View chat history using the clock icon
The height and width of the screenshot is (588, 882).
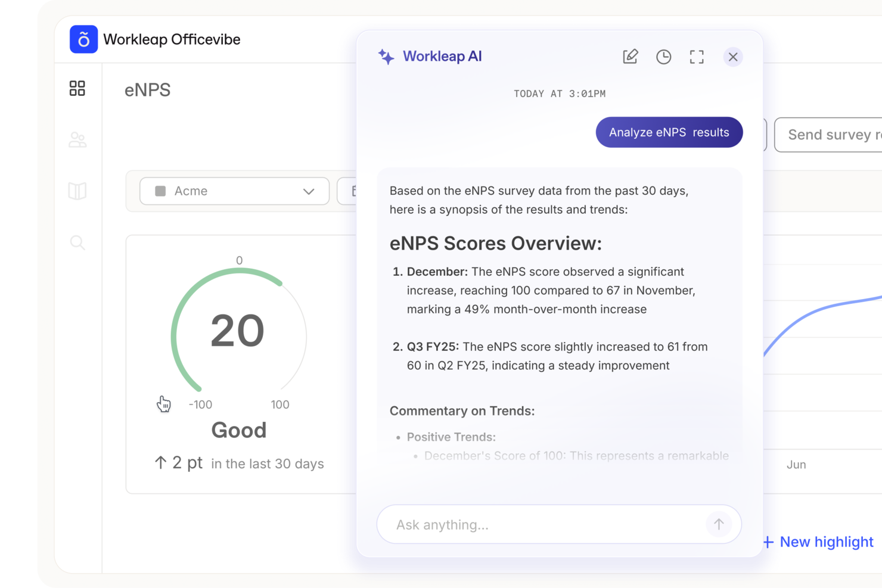pyautogui.click(x=663, y=57)
